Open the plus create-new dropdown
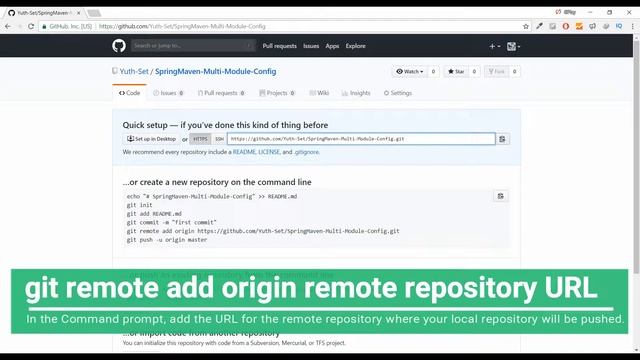The height and width of the screenshot is (360, 640). 495,47
